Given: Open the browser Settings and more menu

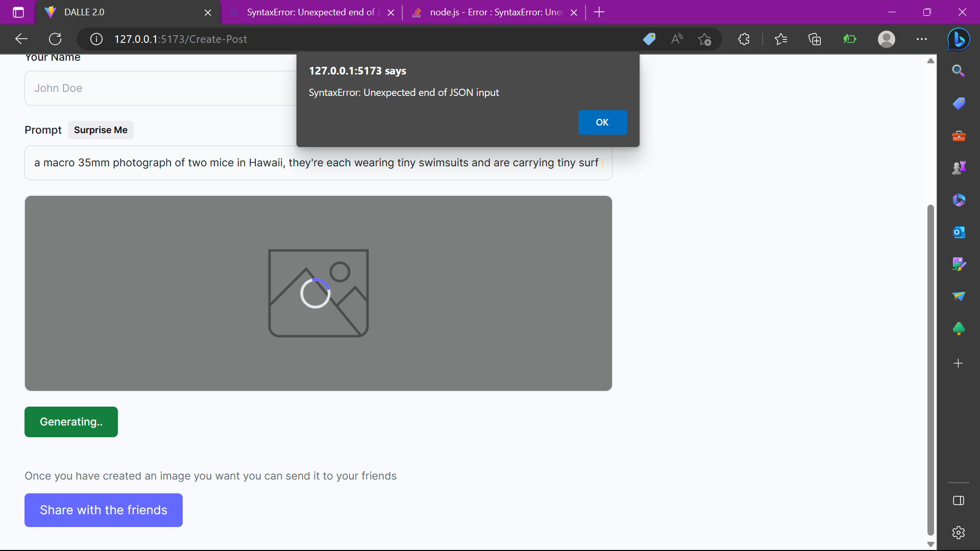Looking at the screenshot, I should (921, 39).
